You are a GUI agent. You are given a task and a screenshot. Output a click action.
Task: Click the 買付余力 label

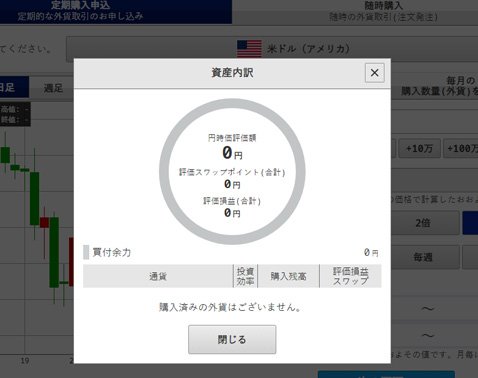pyautogui.click(x=112, y=252)
